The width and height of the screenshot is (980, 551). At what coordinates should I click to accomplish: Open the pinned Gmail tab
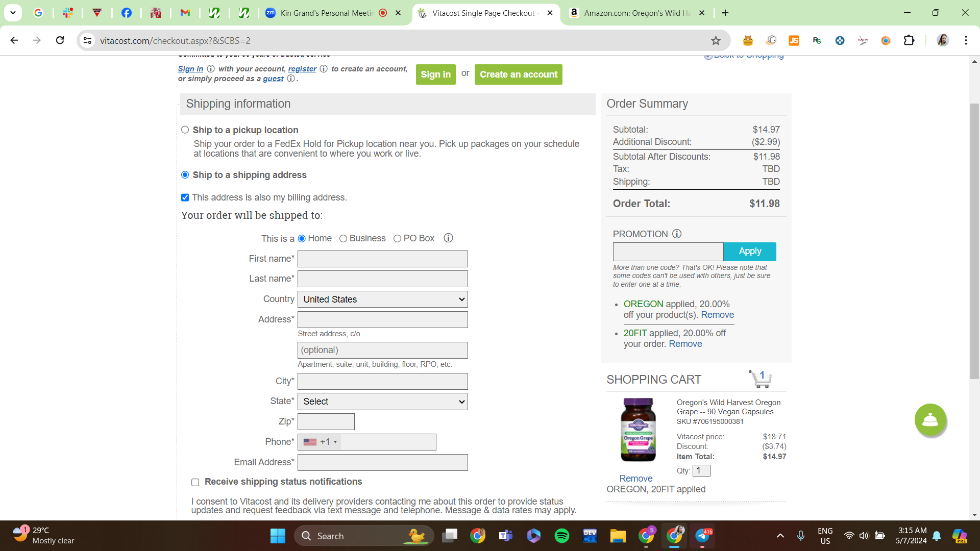[x=185, y=13]
